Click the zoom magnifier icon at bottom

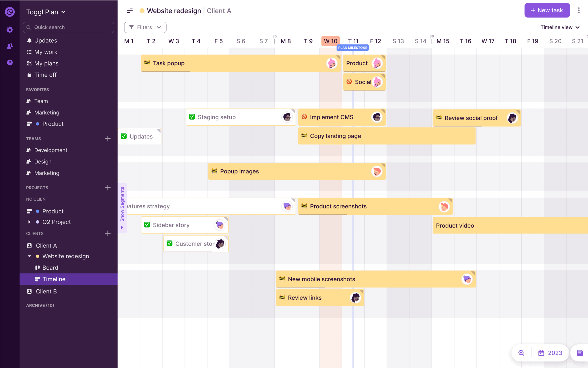click(521, 353)
